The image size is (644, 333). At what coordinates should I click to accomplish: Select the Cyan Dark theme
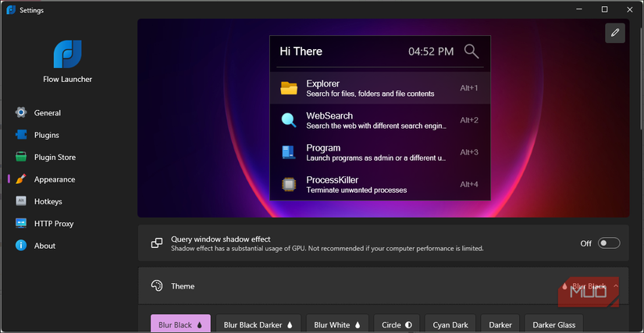pos(450,324)
